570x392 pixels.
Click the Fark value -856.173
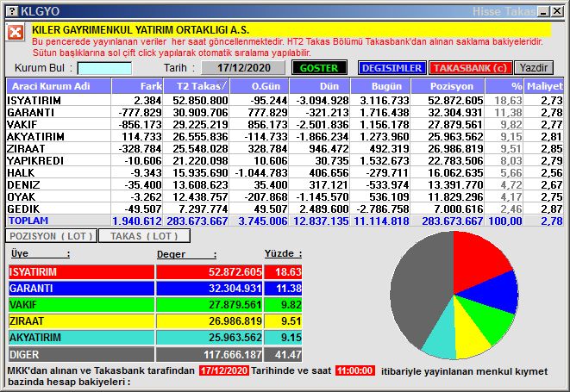click(x=140, y=124)
